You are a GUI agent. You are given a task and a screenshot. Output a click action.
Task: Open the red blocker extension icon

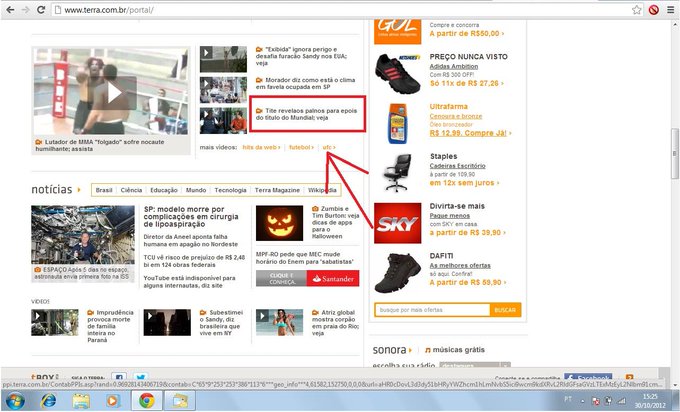coord(654,10)
